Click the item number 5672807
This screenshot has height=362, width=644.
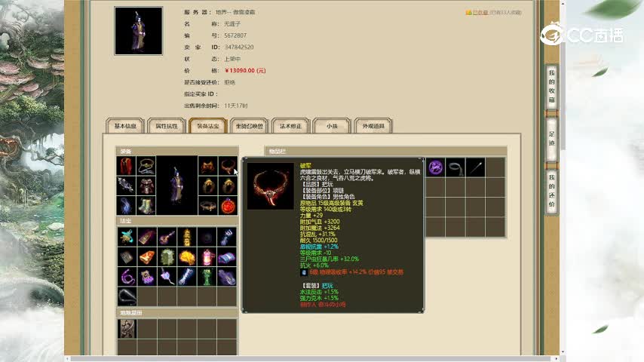point(235,35)
